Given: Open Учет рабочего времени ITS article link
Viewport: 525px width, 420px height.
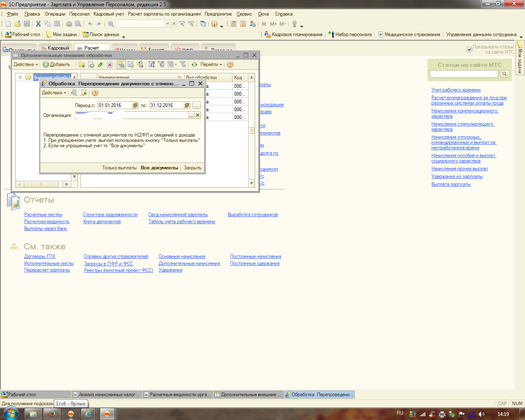Looking at the screenshot, I should pos(456,90).
